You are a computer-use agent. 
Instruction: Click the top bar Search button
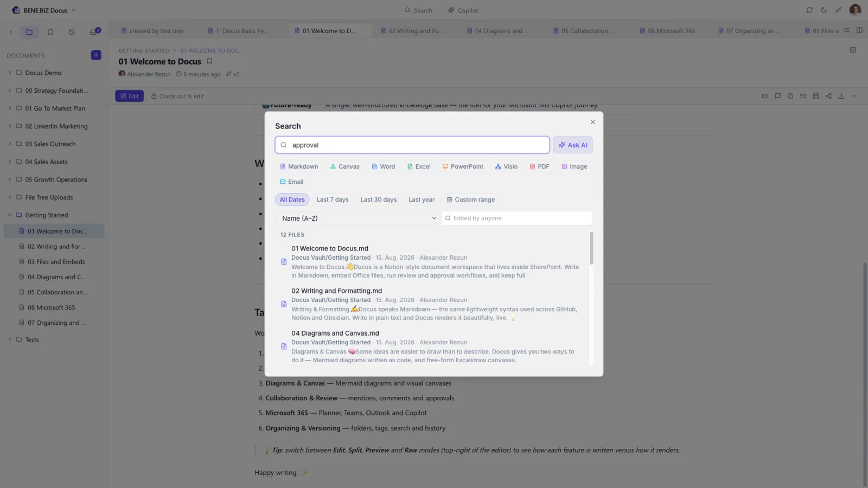418,10
